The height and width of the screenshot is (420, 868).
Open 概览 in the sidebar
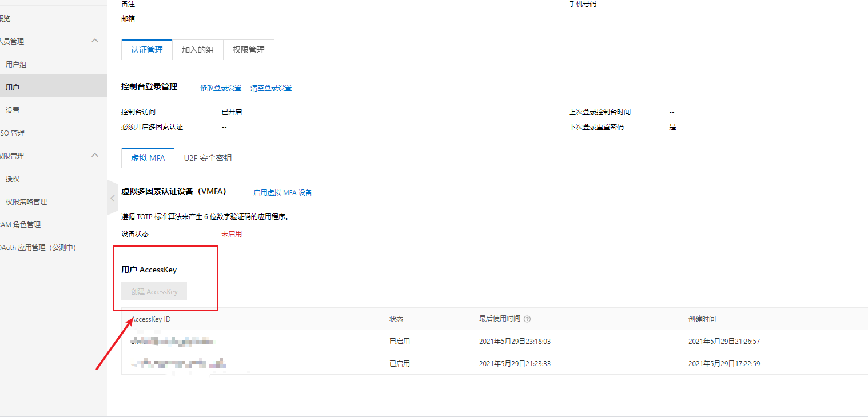(x=5, y=19)
